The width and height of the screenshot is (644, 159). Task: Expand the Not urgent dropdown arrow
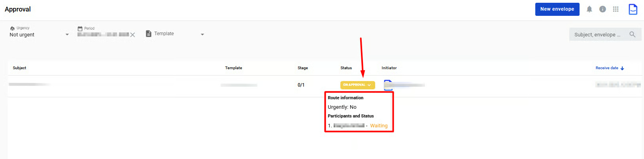coord(67,35)
